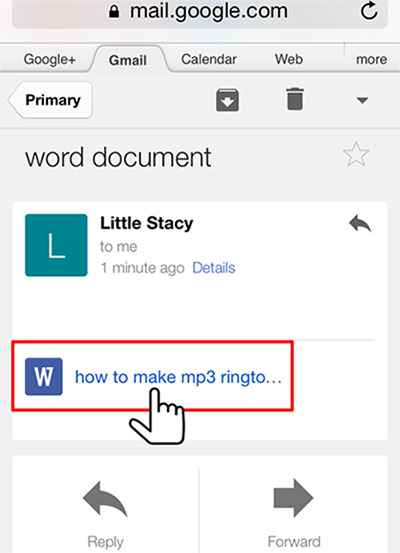Archive this email

point(227,100)
